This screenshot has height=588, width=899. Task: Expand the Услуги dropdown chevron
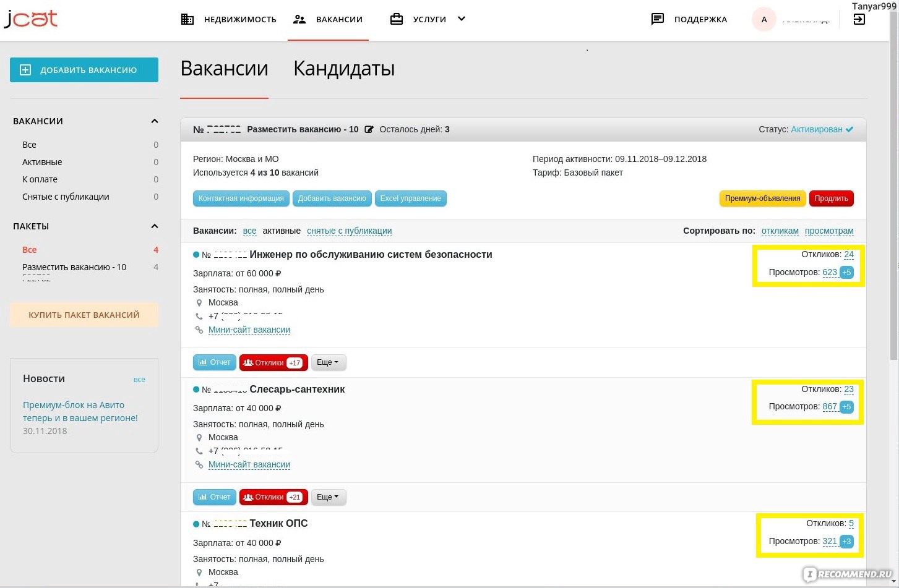tap(461, 19)
